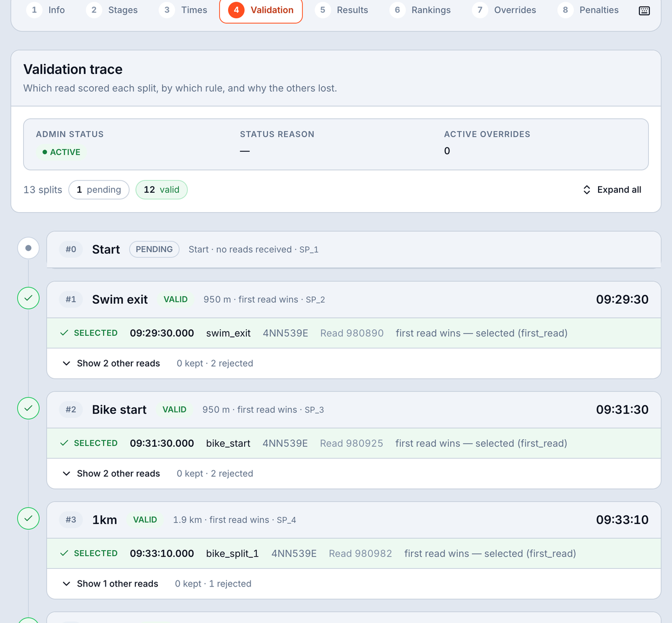Expand other reads under Bike start
Image resolution: width=672 pixels, height=623 pixels.
111,473
